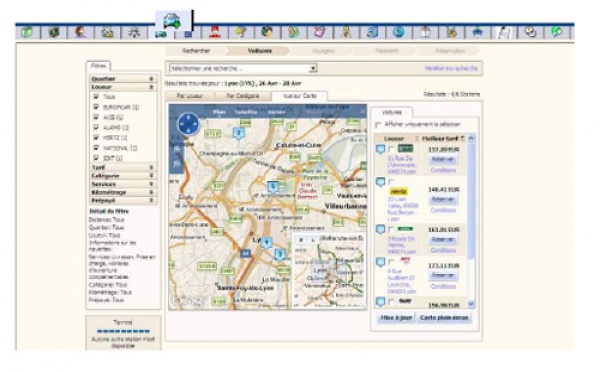600x372 pixels.
Task: Switch map to Satellite view
Action: coord(246,112)
